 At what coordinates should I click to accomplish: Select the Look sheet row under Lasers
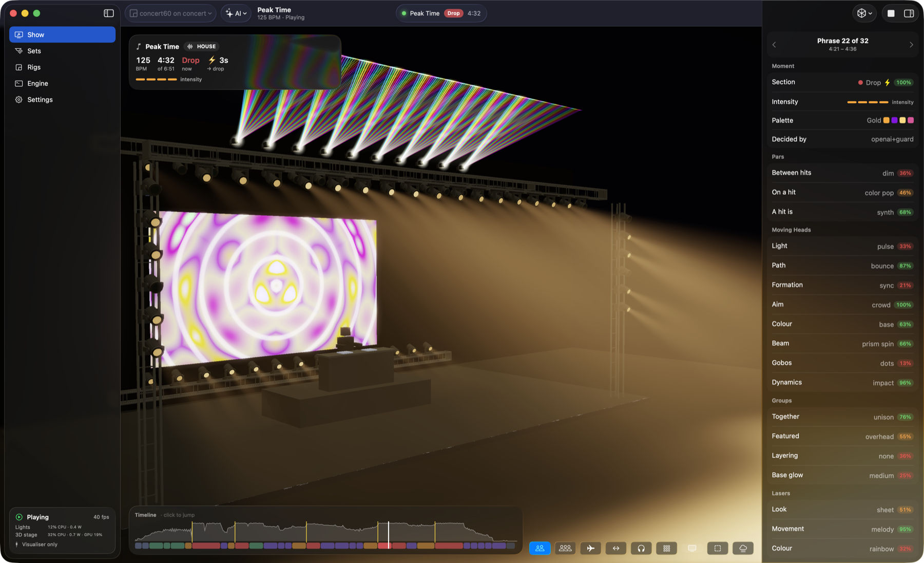point(842,510)
